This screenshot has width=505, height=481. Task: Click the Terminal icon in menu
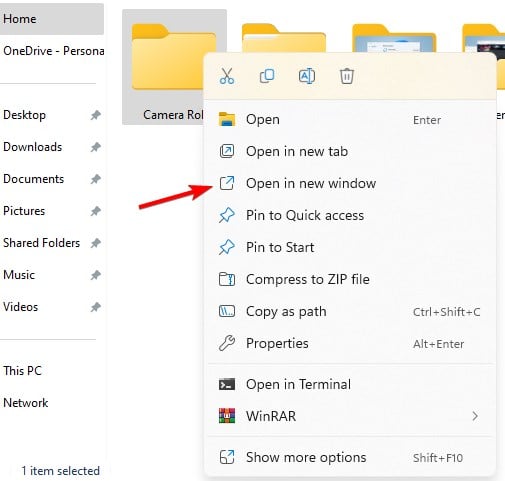[x=227, y=384]
